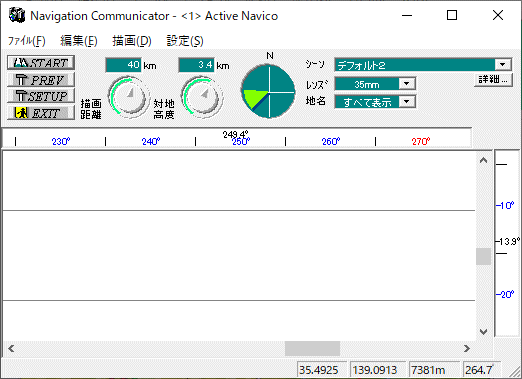Screen dimensions: 522x379
Task: Click the 230° azimuth label
Action: click(61, 142)
